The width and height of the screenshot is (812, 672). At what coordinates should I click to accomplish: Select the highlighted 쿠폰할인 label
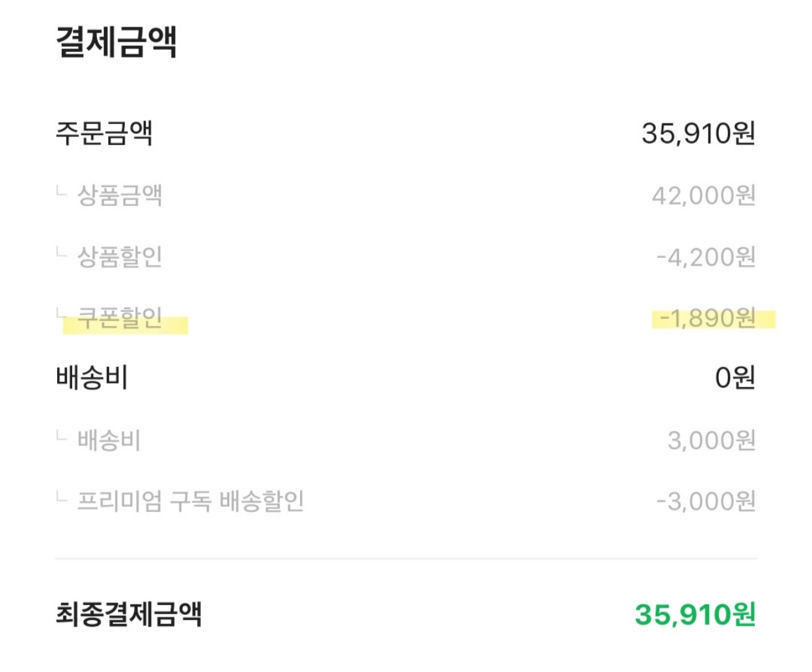119,318
